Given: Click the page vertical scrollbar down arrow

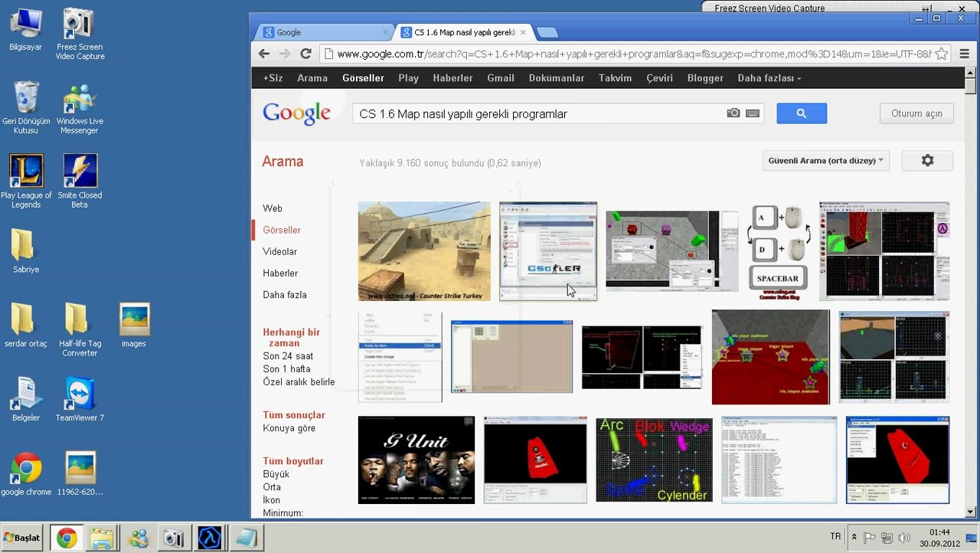Looking at the screenshot, I should tap(971, 512).
